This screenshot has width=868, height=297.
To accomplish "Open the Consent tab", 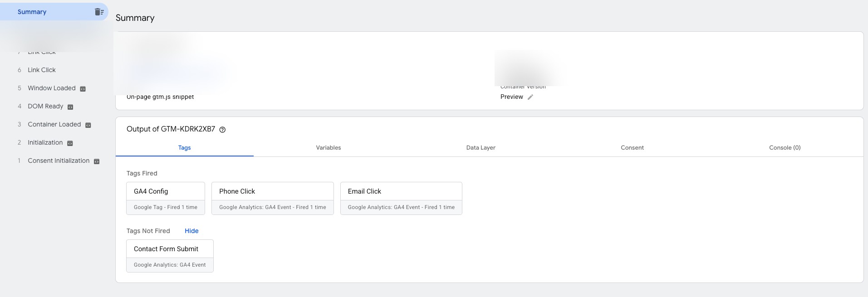I will 632,148.
